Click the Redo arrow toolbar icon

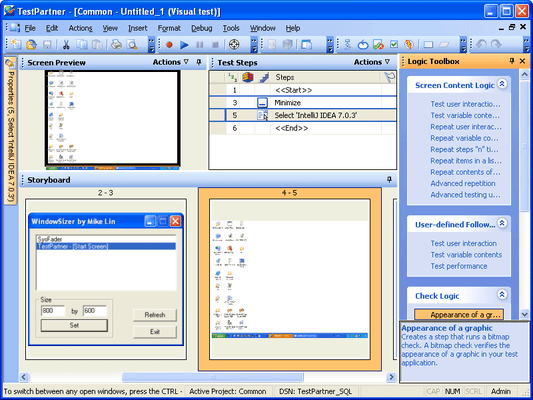(x=496, y=45)
